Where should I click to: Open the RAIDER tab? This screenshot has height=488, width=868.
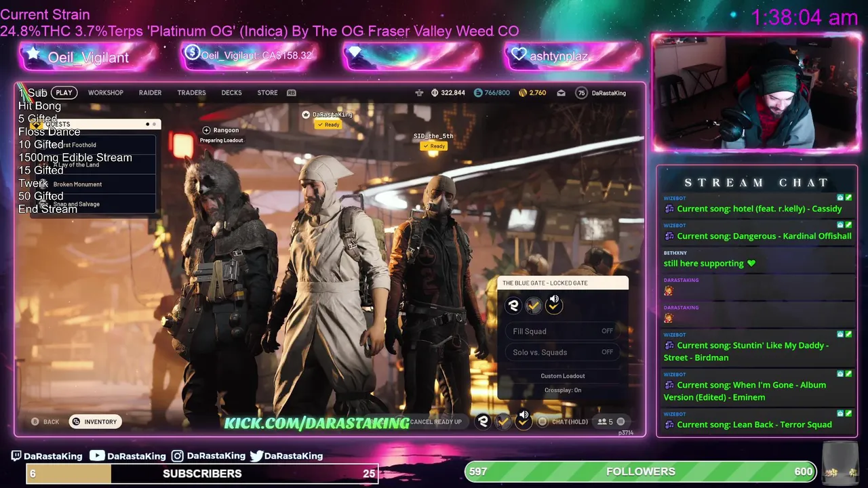click(x=150, y=93)
